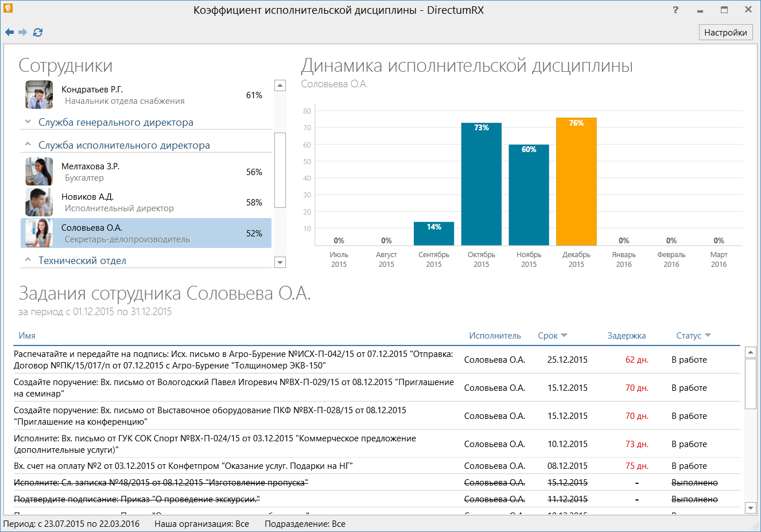
Task: Open the help question mark icon
Action: (675, 10)
